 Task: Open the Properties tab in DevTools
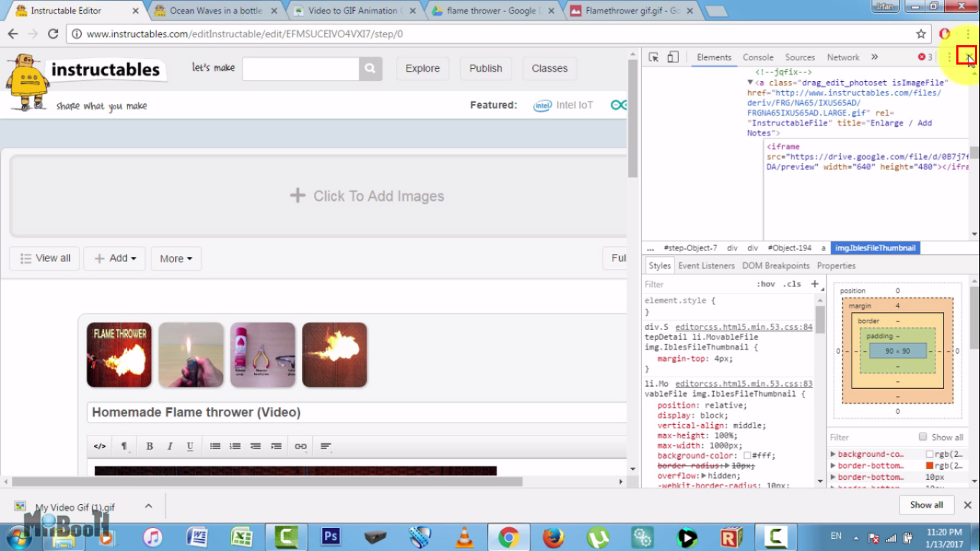pyautogui.click(x=837, y=265)
